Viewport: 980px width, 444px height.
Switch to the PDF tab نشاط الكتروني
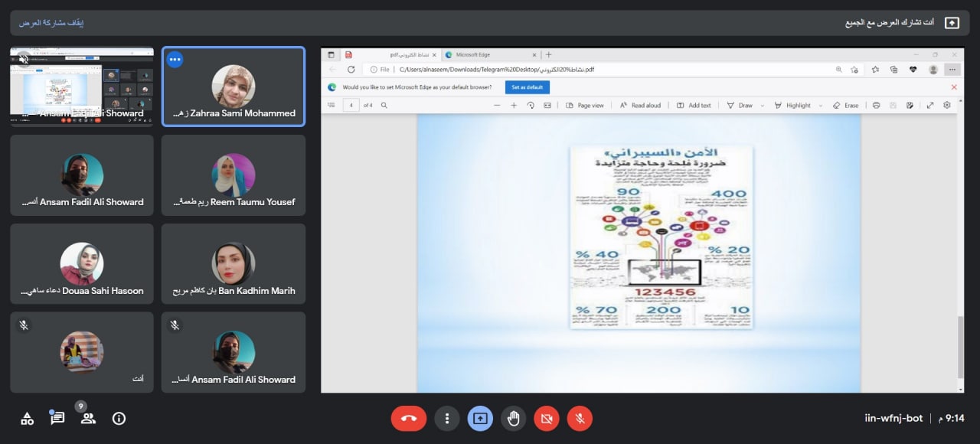point(392,55)
